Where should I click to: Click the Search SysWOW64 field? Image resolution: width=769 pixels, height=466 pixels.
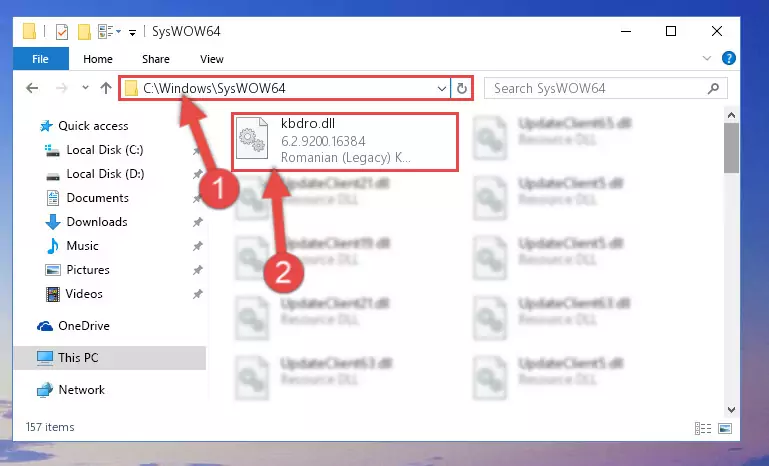click(605, 88)
